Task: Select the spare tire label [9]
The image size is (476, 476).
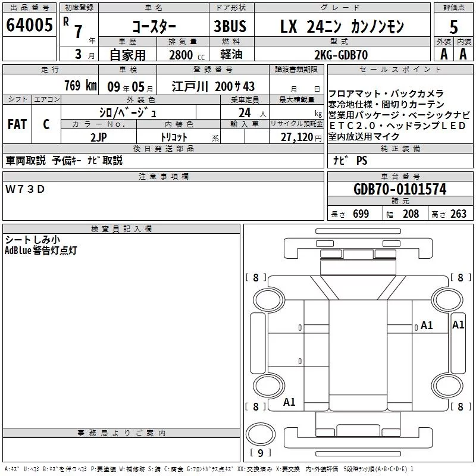Action: pos(260,453)
